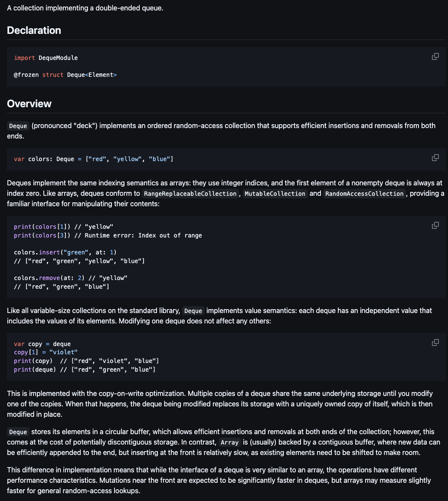Click the Deque term before 'implements value semantics'
Viewport: 448px width, 501px height.
[193, 311]
